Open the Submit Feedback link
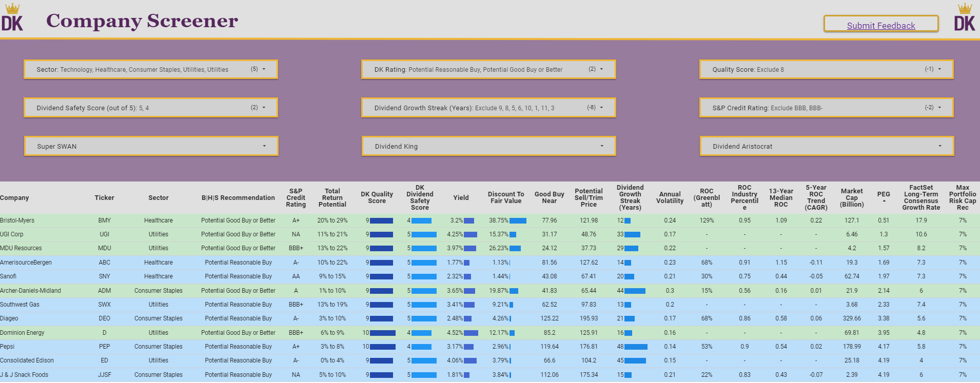Image resolution: width=980 pixels, height=383 pixels. [881, 26]
